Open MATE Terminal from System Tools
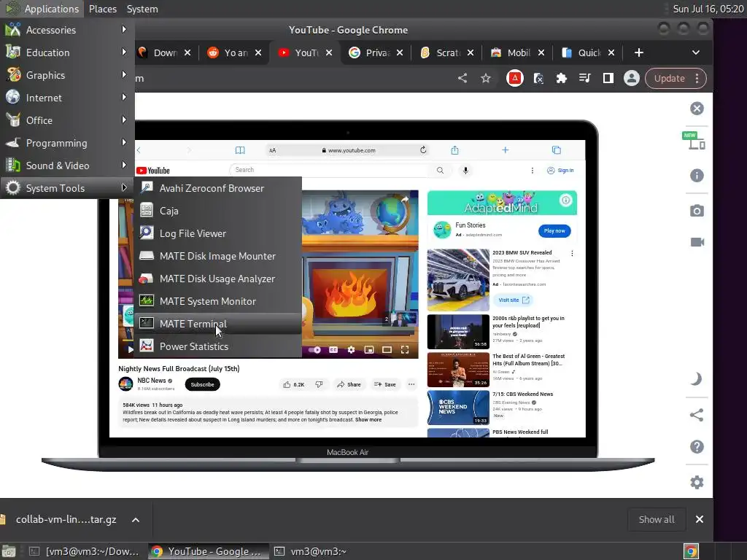Image resolution: width=747 pixels, height=560 pixels. (x=217, y=324)
